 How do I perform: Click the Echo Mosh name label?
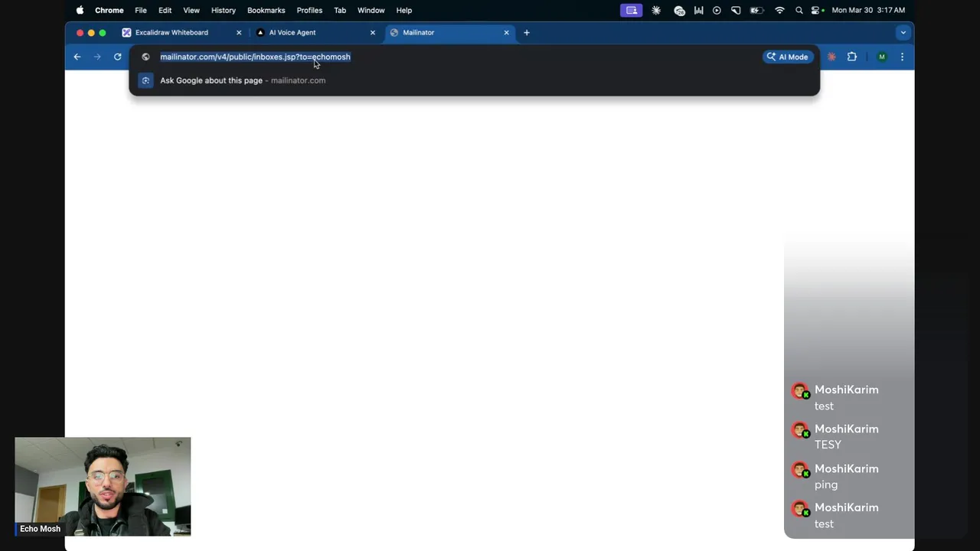point(40,529)
